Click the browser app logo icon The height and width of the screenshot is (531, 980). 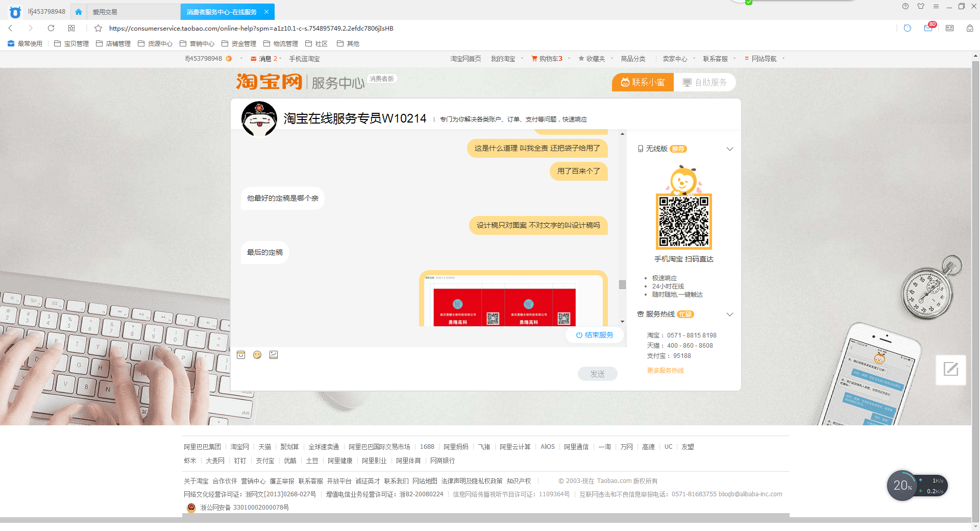(15, 12)
